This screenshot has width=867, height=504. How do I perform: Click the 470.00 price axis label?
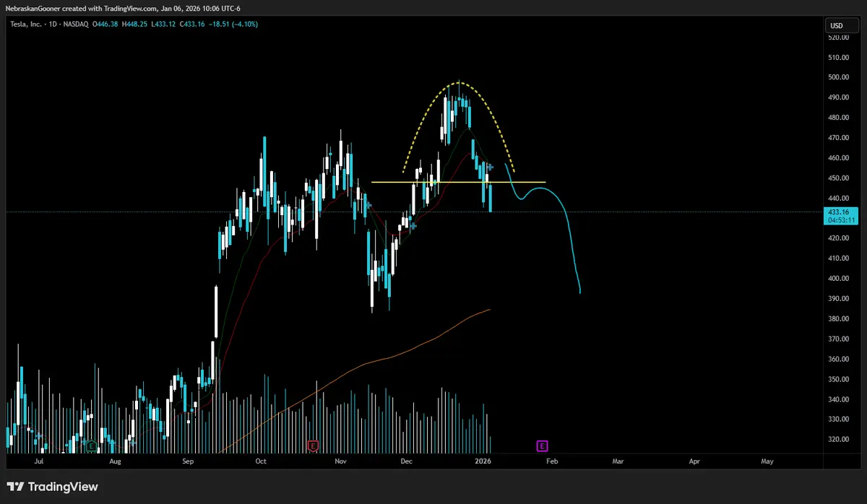(x=839, y=138)
